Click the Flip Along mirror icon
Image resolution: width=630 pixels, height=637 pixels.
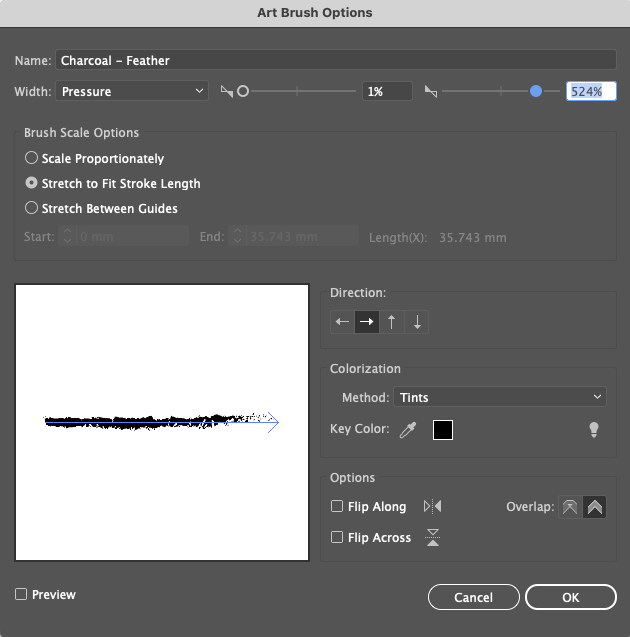(x=433, y=507)
